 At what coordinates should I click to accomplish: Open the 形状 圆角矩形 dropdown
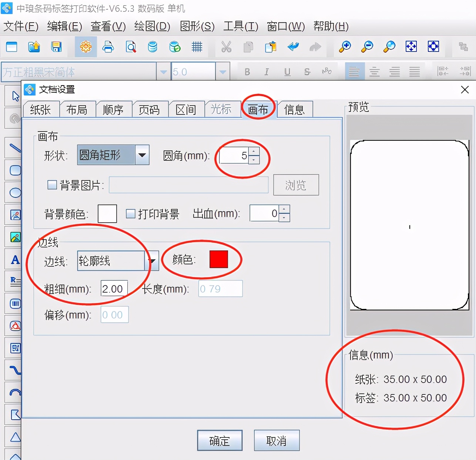pyautogui.click(x=113, y=155)
